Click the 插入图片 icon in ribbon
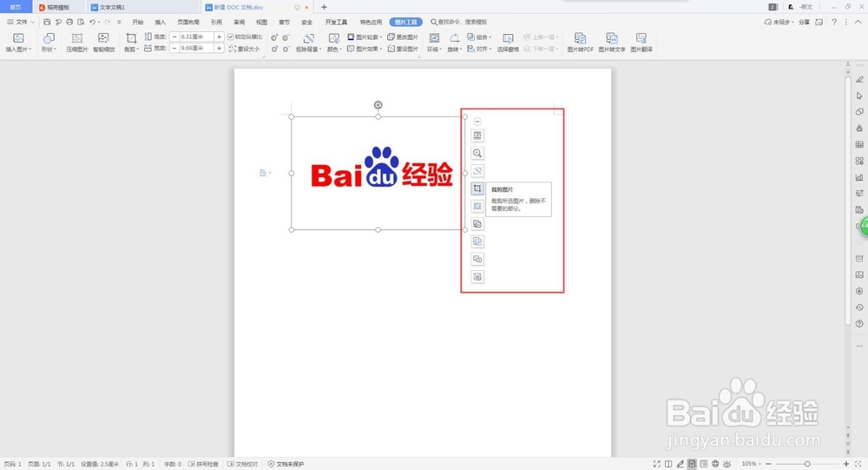The width and height of the screenshot is (868, 470). [18, 42]
